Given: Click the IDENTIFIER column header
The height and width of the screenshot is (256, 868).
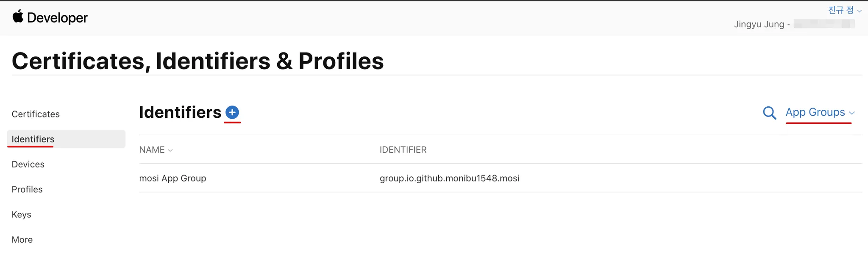Looking at the screenshot, I should pos(403,150).
